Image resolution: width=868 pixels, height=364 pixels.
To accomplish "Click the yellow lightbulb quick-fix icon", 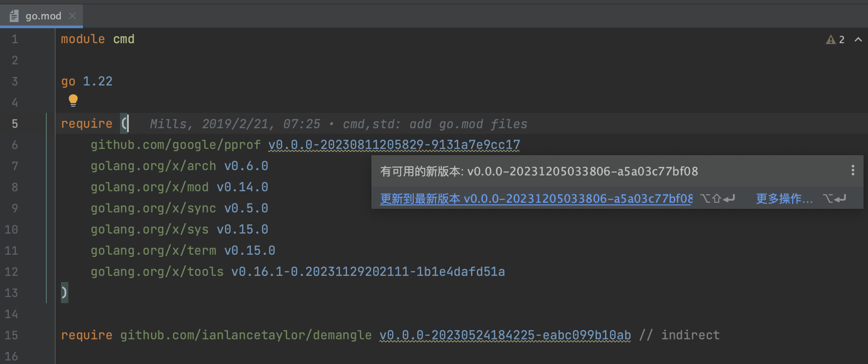I will [73, 100].
